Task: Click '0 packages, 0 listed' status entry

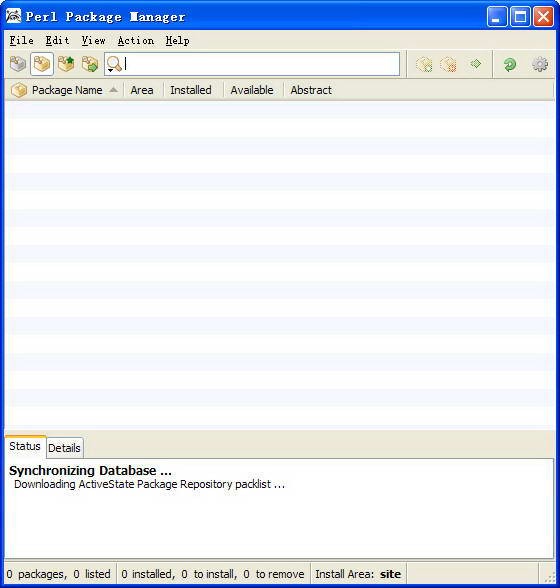Action: [x=59, y=574]
